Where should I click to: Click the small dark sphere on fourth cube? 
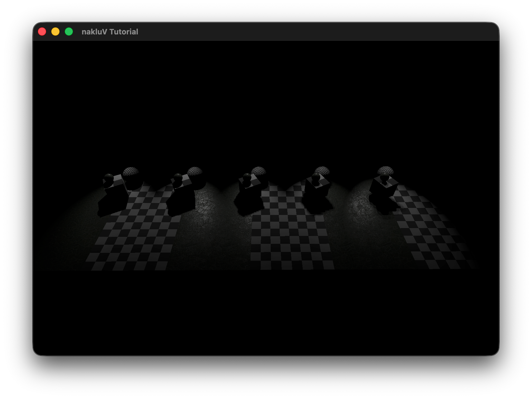pos(316,177)
